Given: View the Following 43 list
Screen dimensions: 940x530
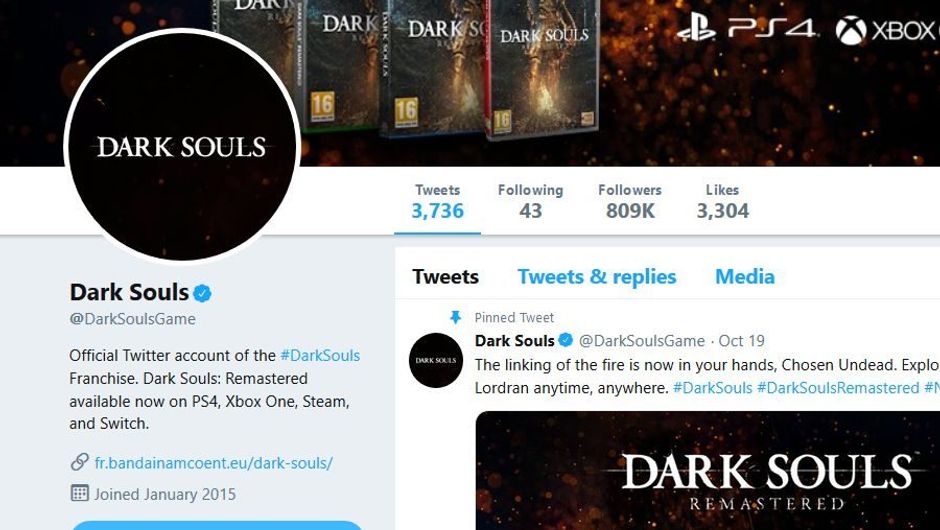Looking at the screenshot, I should [530, 201].
